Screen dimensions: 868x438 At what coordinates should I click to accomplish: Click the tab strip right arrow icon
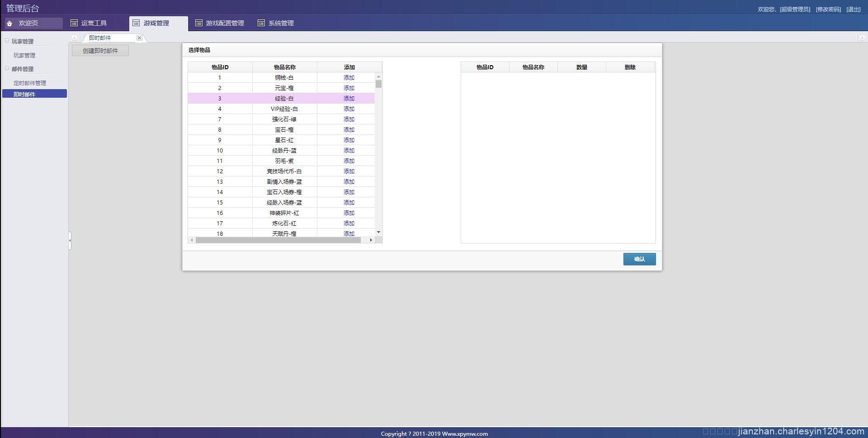click(862, 38)
